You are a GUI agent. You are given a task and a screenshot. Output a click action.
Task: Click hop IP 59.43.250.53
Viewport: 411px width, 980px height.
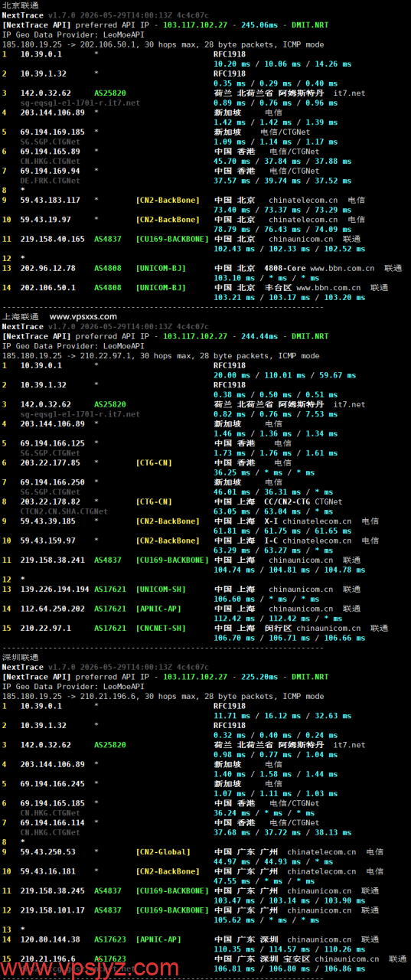(x=47, y=851)
